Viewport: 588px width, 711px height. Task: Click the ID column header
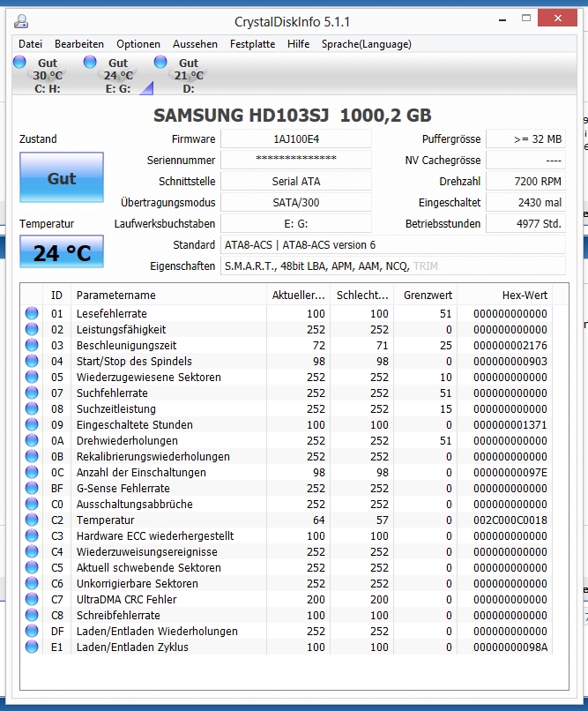(x=56, y=296)
